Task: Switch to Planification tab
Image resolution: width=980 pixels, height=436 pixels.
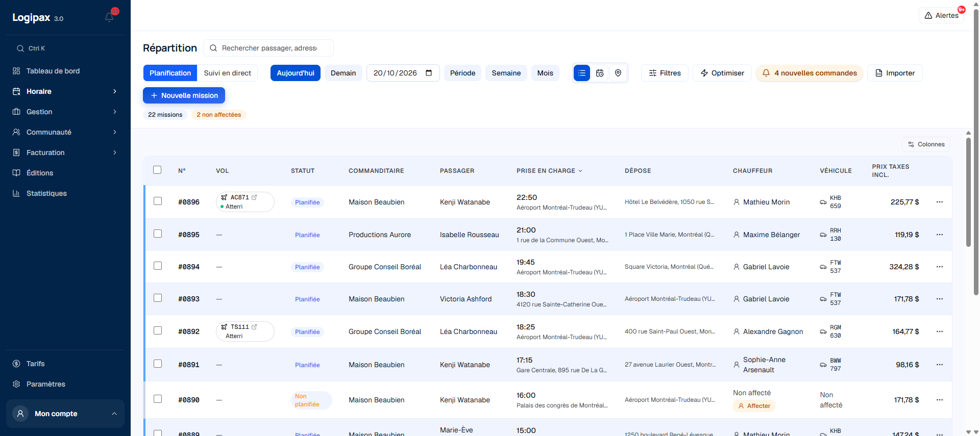Action: click(x=170, y=73)
